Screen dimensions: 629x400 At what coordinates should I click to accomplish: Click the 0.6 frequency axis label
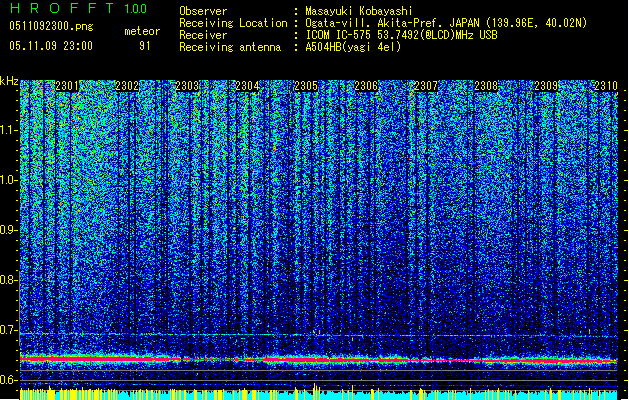click(8, 380)
